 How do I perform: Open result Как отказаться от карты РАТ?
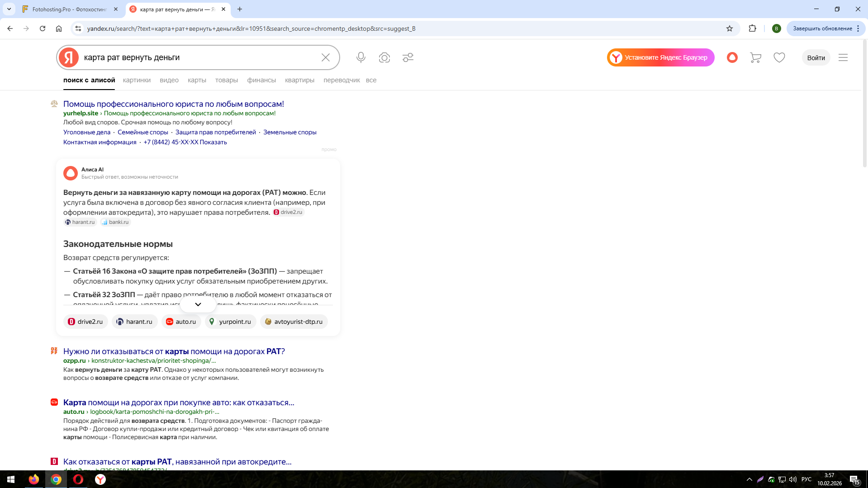177,462
